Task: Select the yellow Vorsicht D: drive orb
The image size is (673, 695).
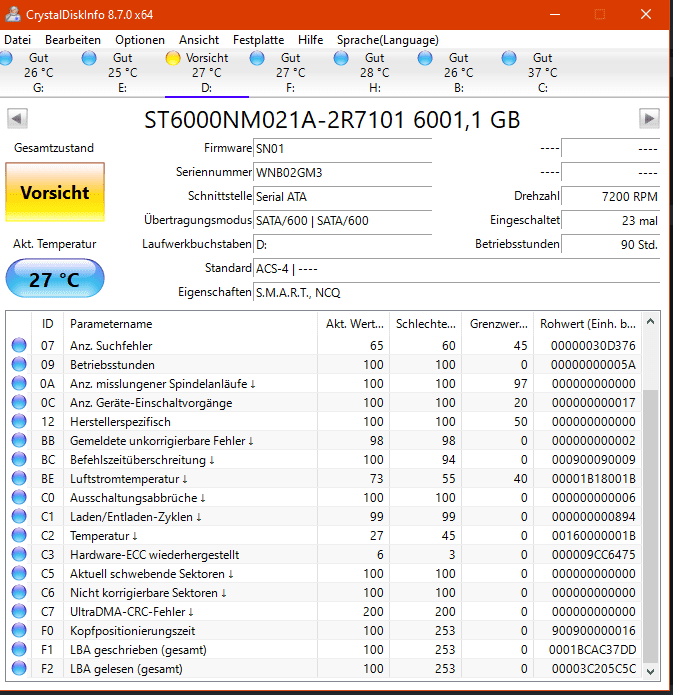Action: click(173, 58)
